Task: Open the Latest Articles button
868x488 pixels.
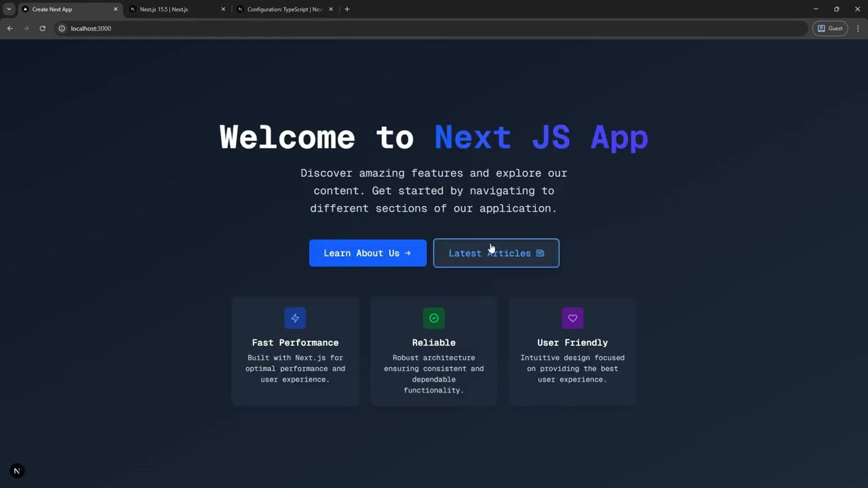Action: tap(496, 253)
